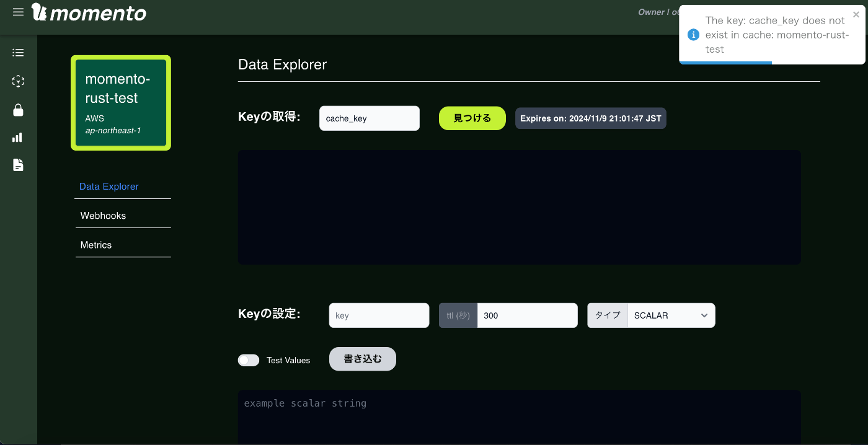This screenshot has width=868, height=445.
Task: Open the Metrics tab
Action: tap(96, 245)
